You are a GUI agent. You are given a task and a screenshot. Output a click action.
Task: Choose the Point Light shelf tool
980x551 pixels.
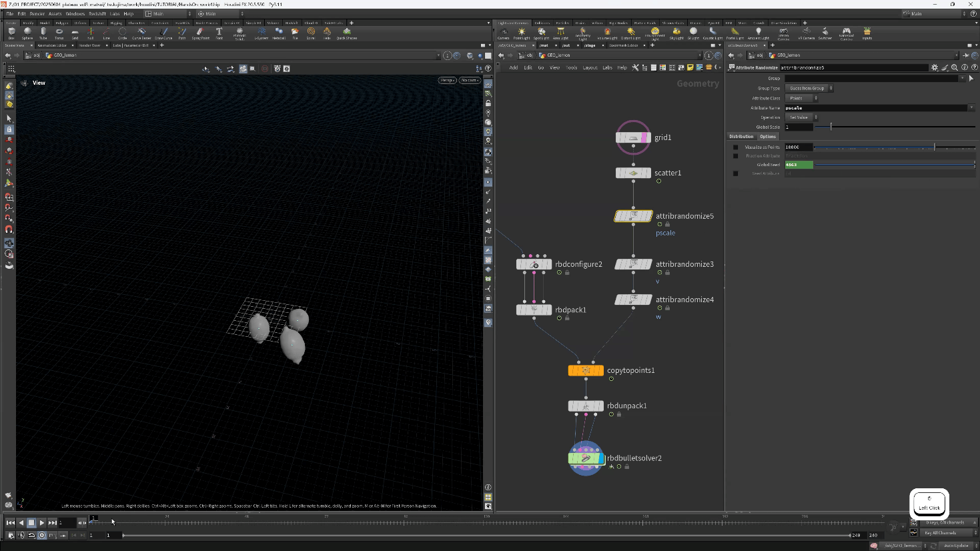(522, 33)
